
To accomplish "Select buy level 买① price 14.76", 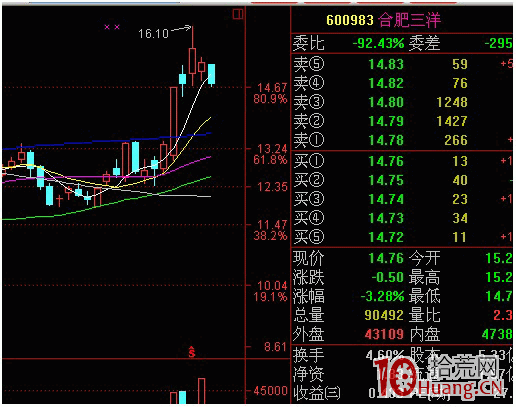I will 386,161.
